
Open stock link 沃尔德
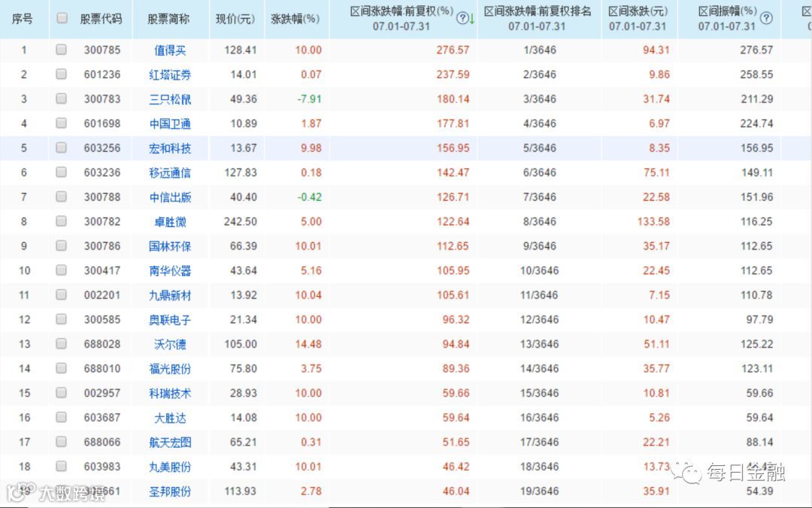(x=170, y=344)
